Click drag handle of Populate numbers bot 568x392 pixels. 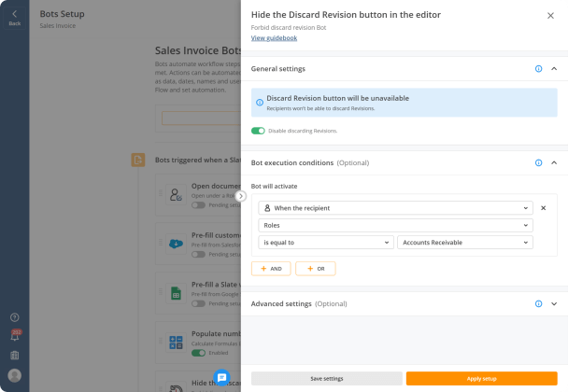point(161,341)
